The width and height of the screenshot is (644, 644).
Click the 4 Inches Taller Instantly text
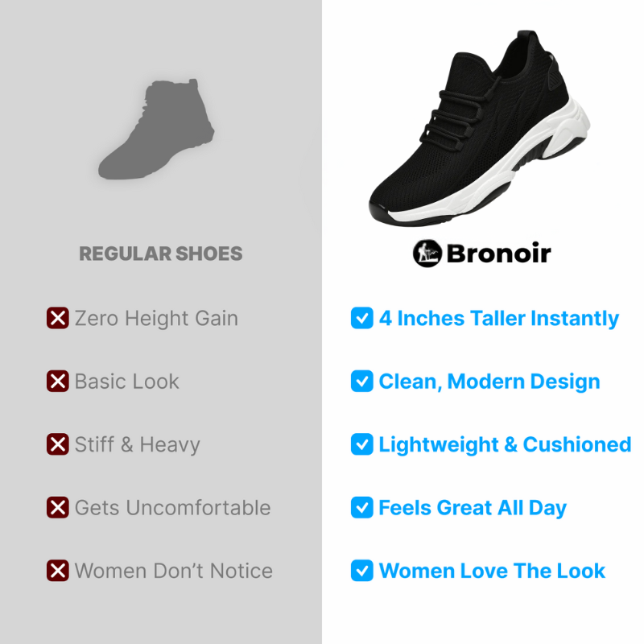pyautogui.click(x=498, y=319)
